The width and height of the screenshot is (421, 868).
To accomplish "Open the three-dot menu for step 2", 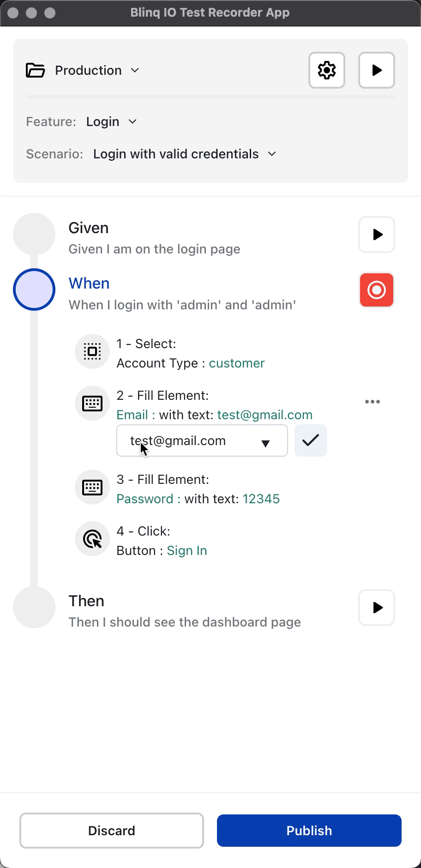I will coord(372,402).
